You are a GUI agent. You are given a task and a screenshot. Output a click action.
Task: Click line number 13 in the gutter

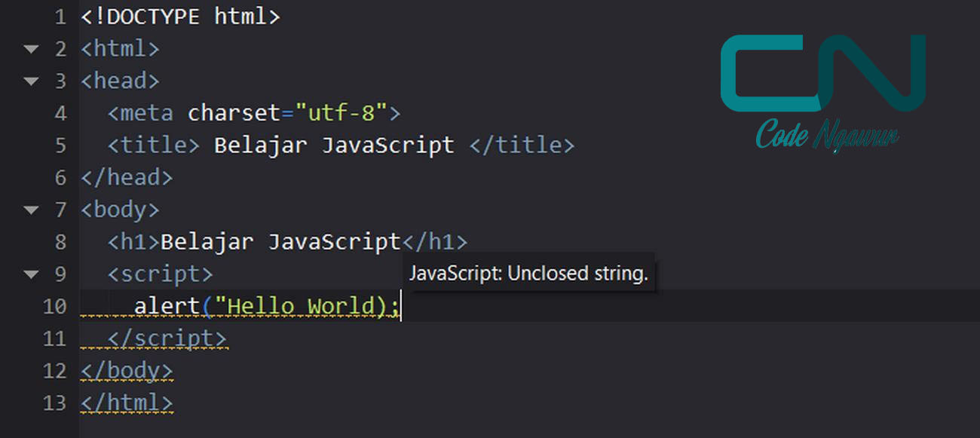54,403
